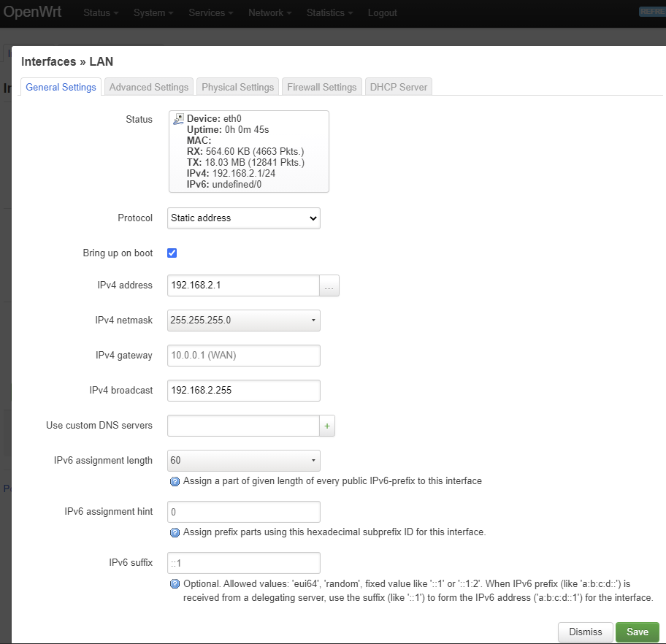Open the Services menu in top navigation
The height and width of the screenshot is (644, 666).
pos(210,12)
